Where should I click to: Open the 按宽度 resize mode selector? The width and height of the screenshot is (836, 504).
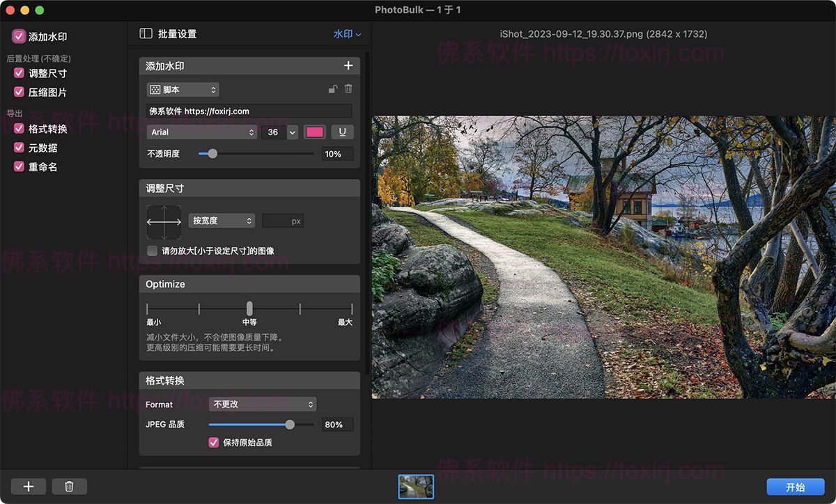[222, 221]
